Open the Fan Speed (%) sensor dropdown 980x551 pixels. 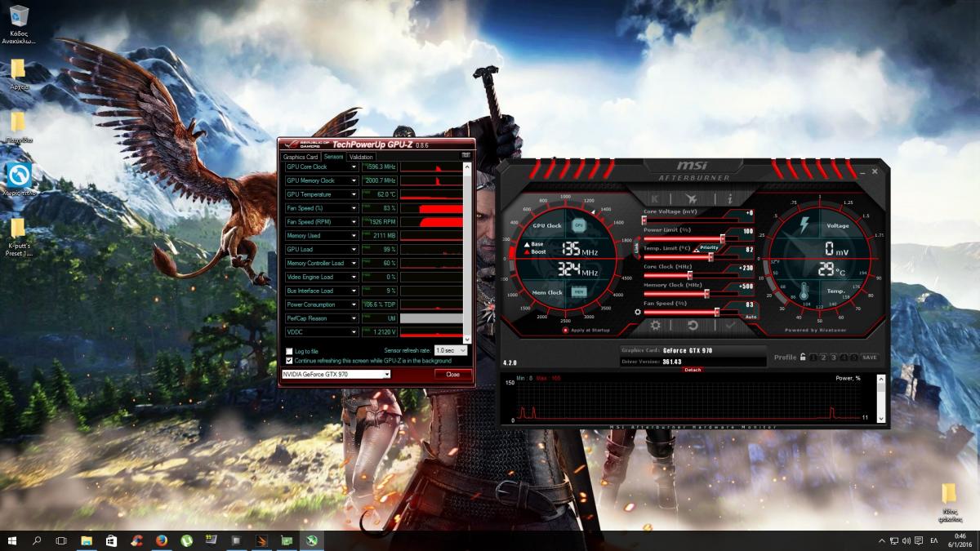pos(354,208)
